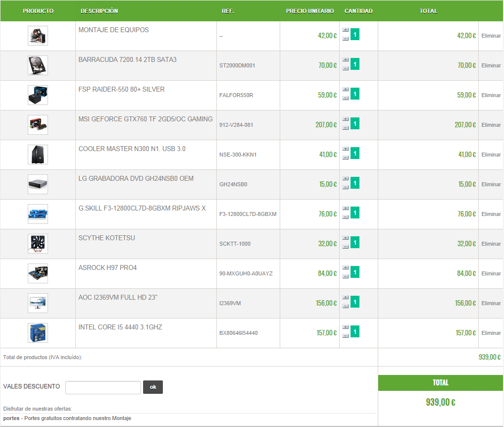The width and height of the screenshot is (504, 427).
Task: Click Eliminar for FSP RAIDER-550
Action: click(x=491, y=95)
